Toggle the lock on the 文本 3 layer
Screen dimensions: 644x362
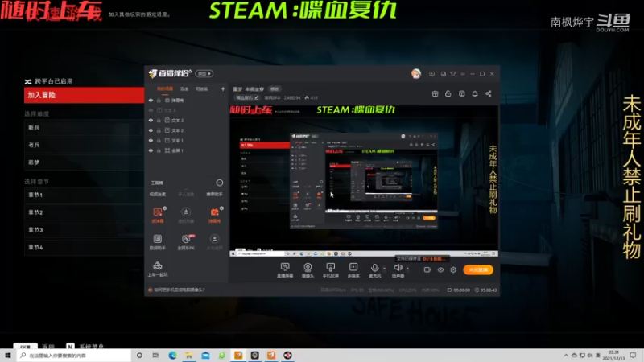[159, 120]
